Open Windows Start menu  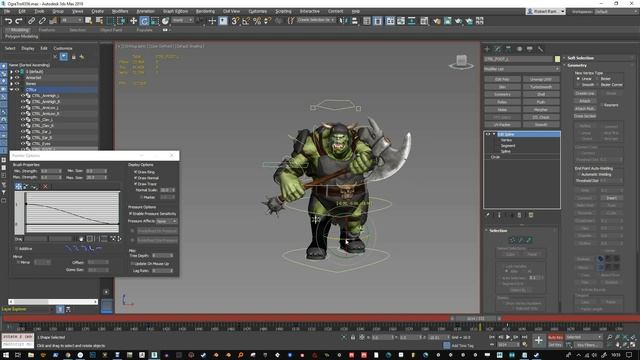point(6,355)
